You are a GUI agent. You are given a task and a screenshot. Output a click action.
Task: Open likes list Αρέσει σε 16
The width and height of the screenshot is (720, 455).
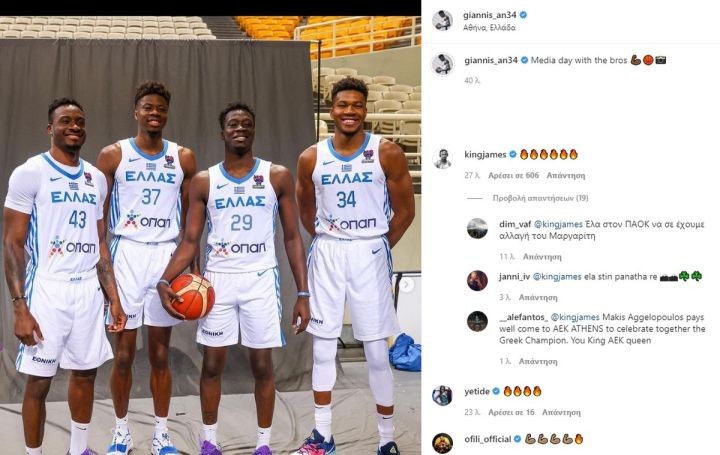click(x=511, y=412)
